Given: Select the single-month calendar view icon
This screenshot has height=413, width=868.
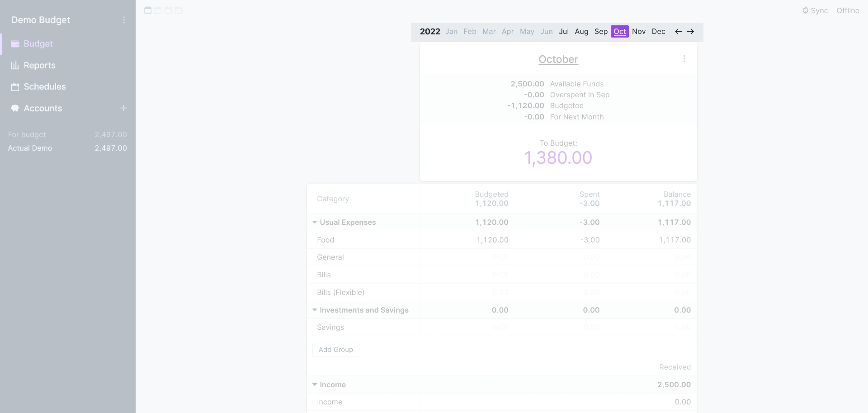Looking at the screenshot, I should pos(148,10).
